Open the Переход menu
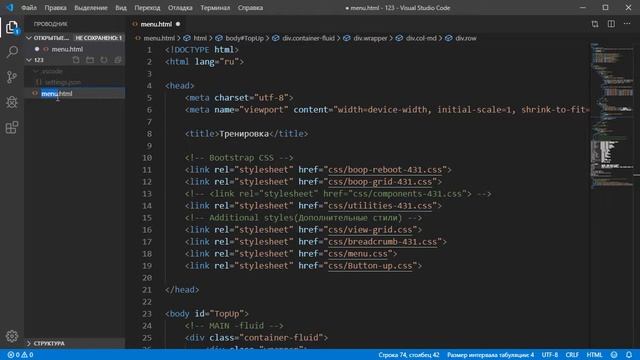The width and height of the screenshot is (640, 360). point(147,8)
